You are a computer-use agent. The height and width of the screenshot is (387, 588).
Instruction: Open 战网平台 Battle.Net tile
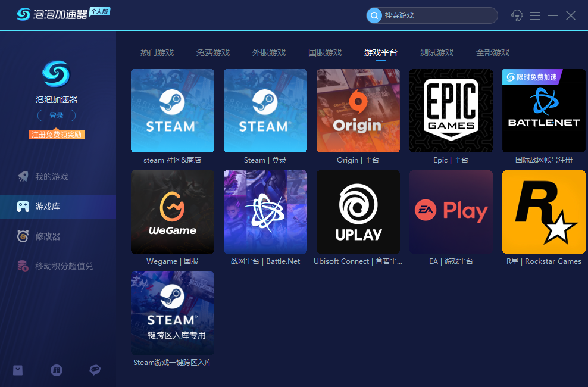pyautogui.click(x=265, y=212)
